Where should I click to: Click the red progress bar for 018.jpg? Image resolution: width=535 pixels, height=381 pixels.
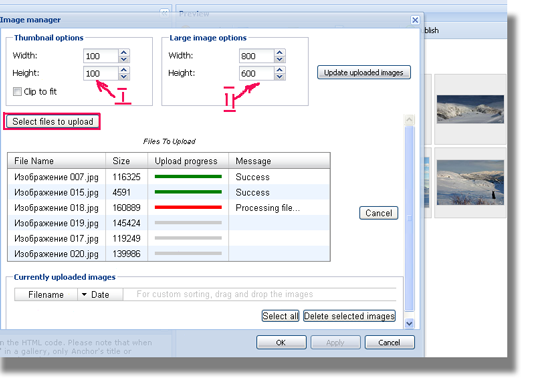tap(188, 207)
